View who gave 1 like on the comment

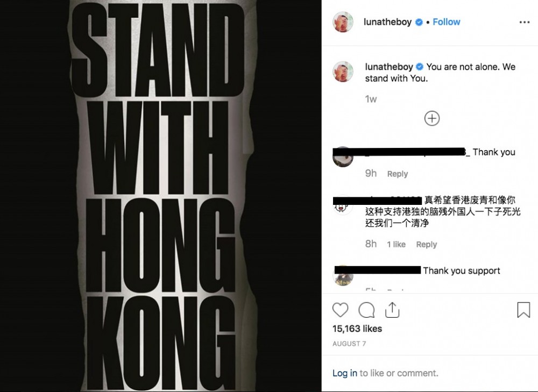(x=396, y=244)
